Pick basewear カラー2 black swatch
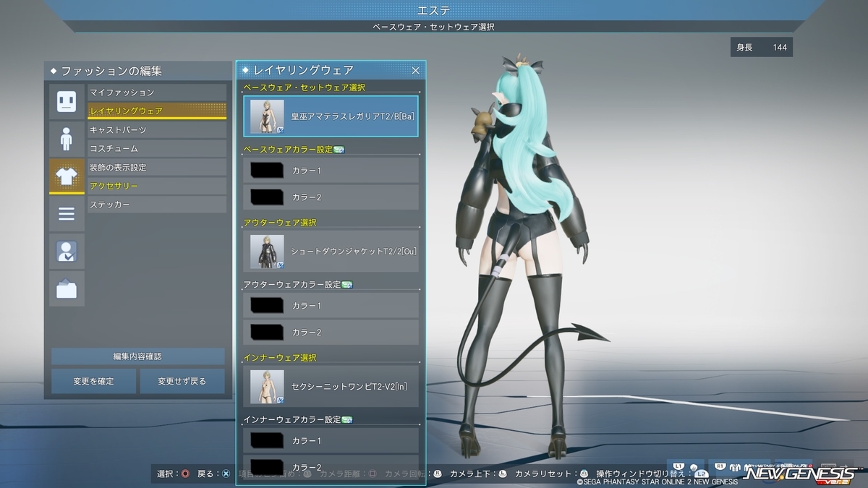868x488 pixels. (266, 197)
